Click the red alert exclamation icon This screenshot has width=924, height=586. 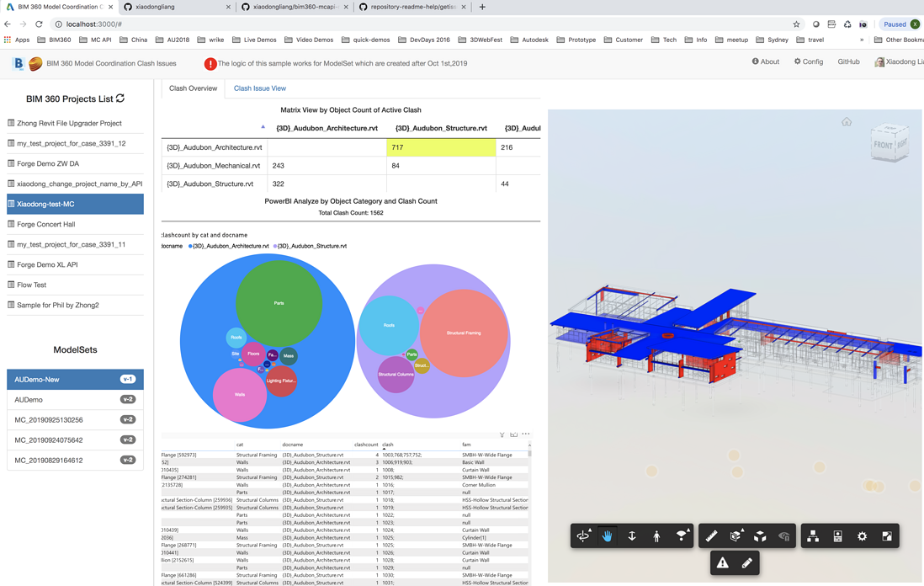click(210, 64)
